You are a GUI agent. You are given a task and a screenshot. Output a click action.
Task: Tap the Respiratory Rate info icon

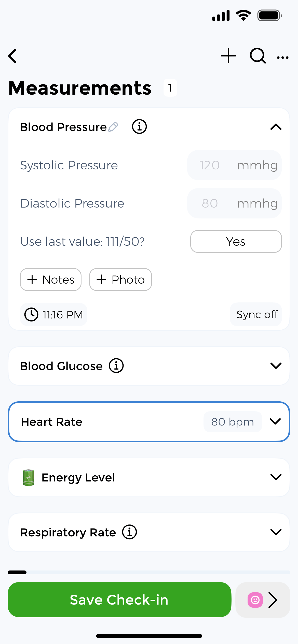pyautogui.click(x=130, y=532)
